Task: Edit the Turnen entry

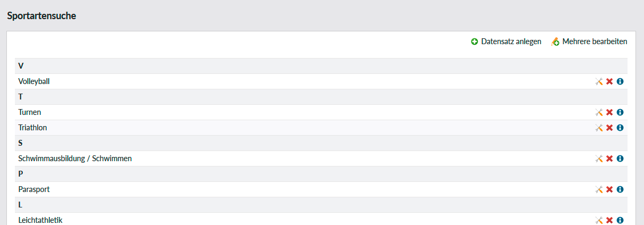Action: pos(599,112)
